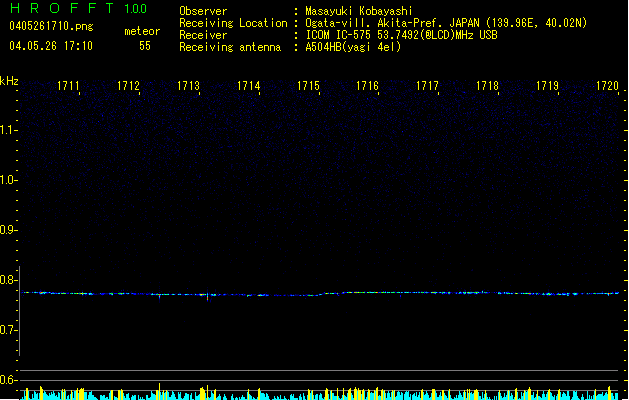
Task: Select the antenna value A504HB(yagi 4el)
Action: click(353, 47)
